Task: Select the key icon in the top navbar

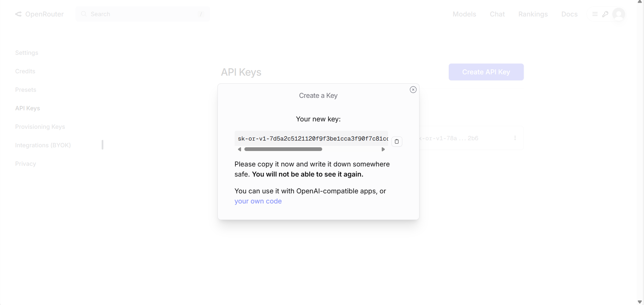Action: click(x=606, y=14)
